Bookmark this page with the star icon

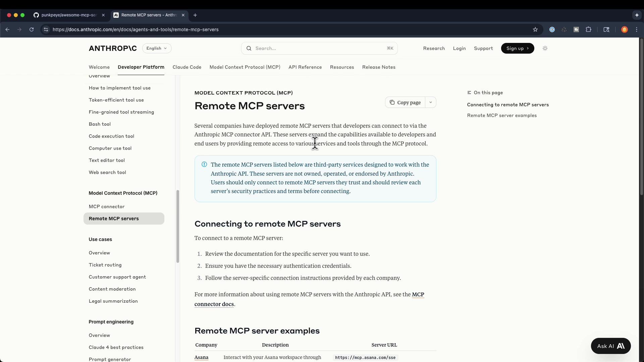535,29
